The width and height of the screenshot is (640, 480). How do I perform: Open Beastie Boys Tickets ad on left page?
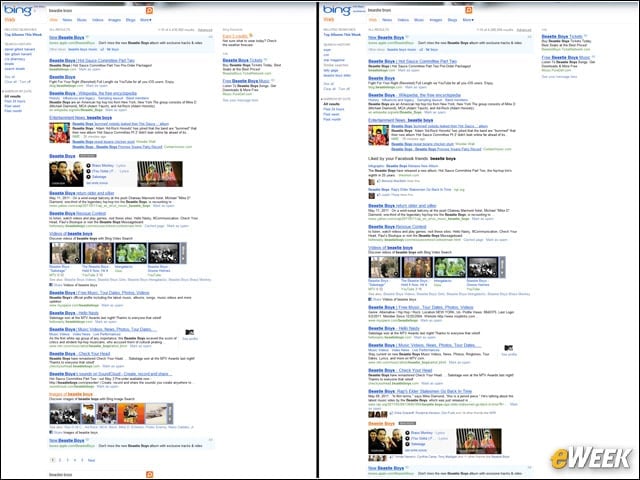pyautogui.click(x=242, y=60)
